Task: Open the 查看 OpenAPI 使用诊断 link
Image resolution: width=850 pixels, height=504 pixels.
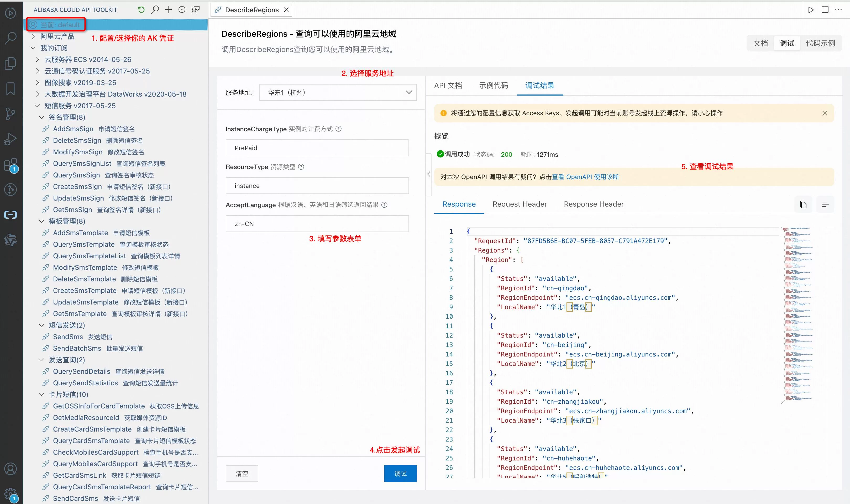Action: 585,177
